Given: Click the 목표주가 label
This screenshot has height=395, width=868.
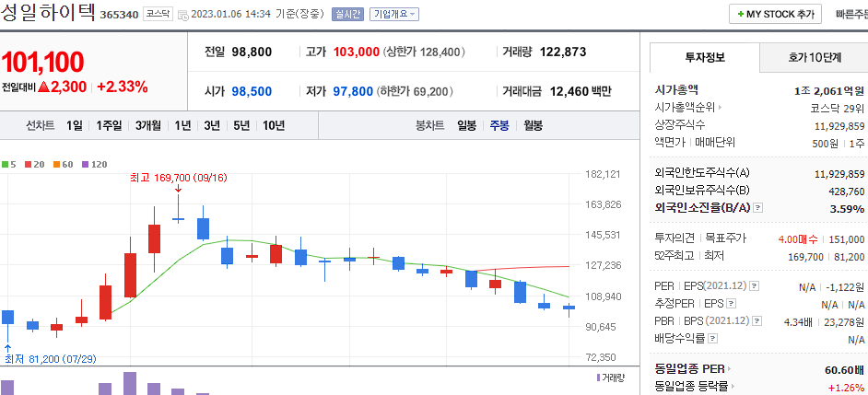Looking at the screenshot, I should pos(725,238).
